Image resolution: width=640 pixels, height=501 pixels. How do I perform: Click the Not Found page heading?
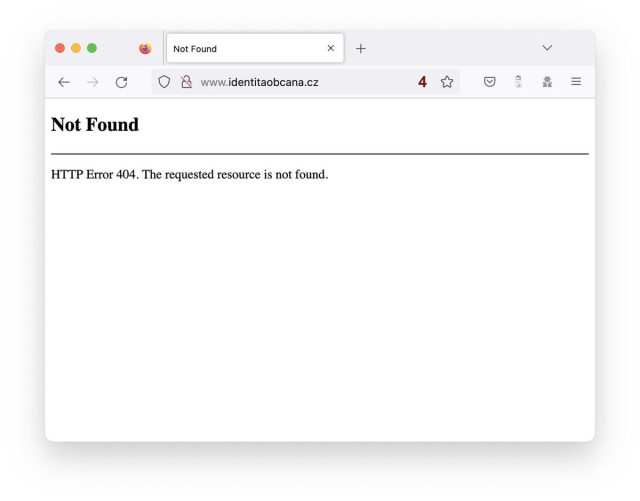(x=95, y=125)
